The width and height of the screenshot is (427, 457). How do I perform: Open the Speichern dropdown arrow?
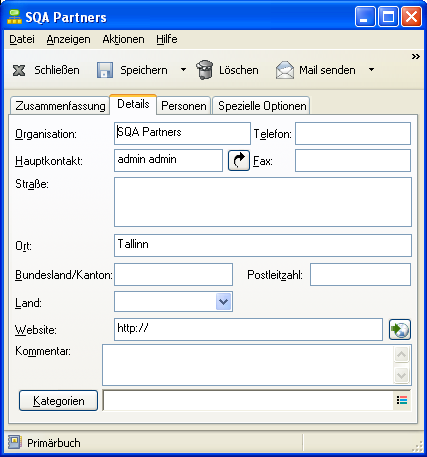click(x=183, y=70)
